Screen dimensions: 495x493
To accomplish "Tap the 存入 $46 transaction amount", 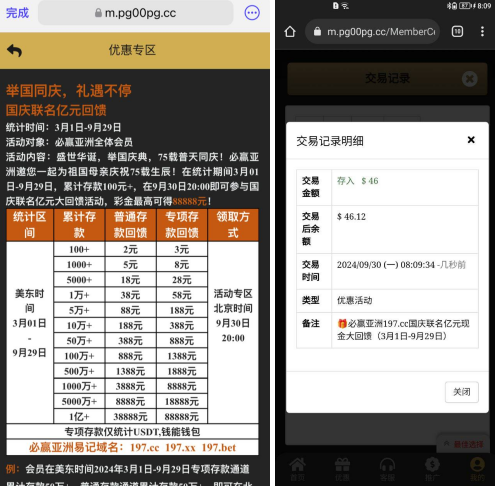I will [x=357, y=181].
